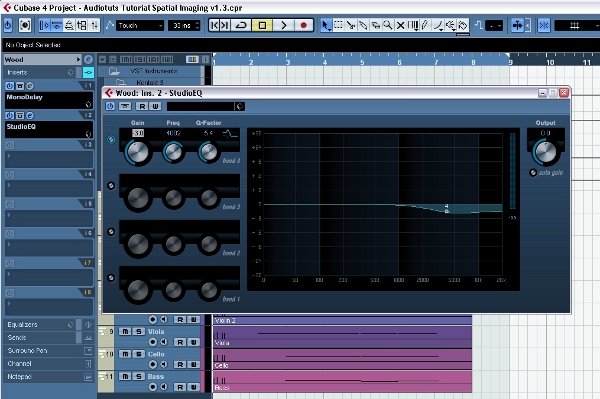Go to next marker in transport
Viewport: 600px width, 399px height.
click(x=225, y=26)
